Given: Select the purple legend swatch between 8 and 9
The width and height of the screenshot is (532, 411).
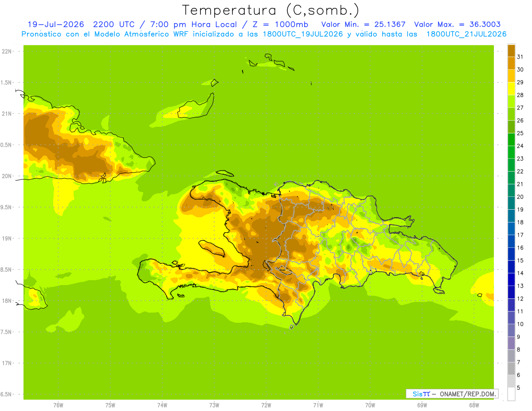Looking at the screenshot, I should (x=511, y=343).
